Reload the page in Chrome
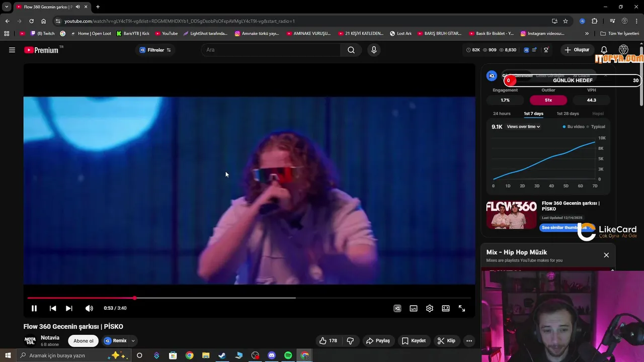 point(31,21)
